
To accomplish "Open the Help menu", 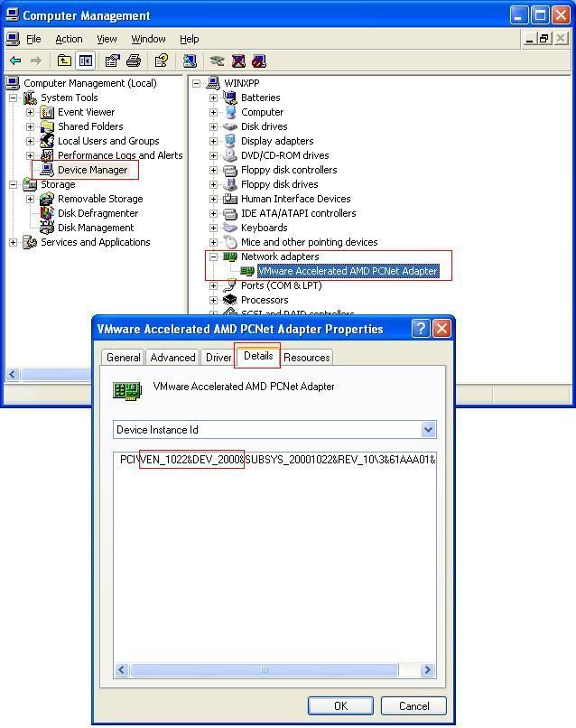I will pyautogui.click(x=190, y=39).
